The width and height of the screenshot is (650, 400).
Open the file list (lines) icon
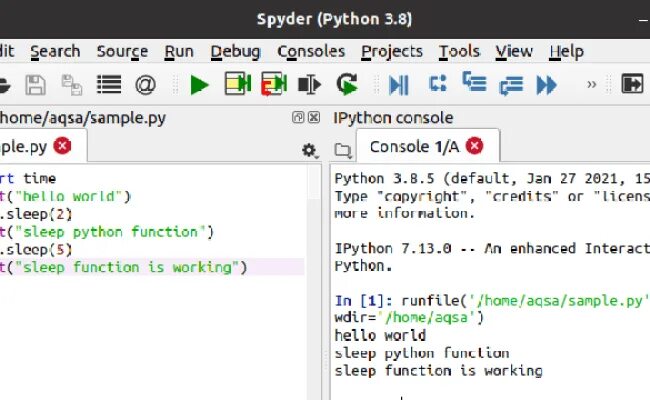(x=109, y=85)
